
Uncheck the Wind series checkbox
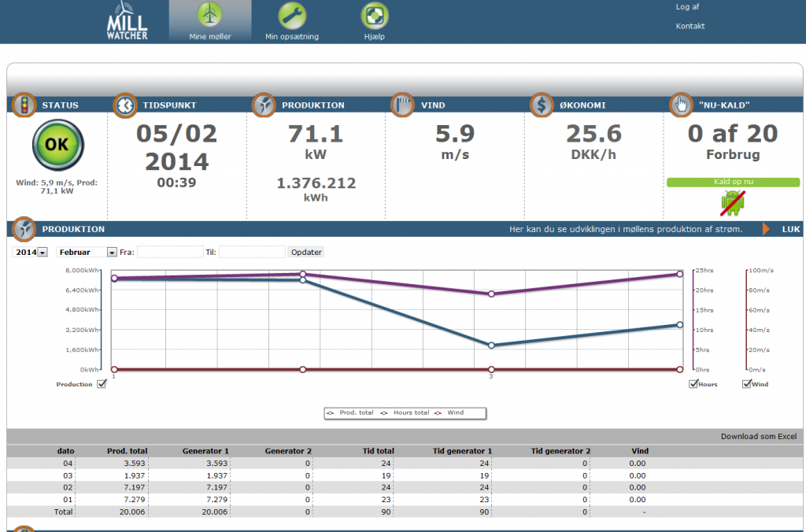click(747, 383)
